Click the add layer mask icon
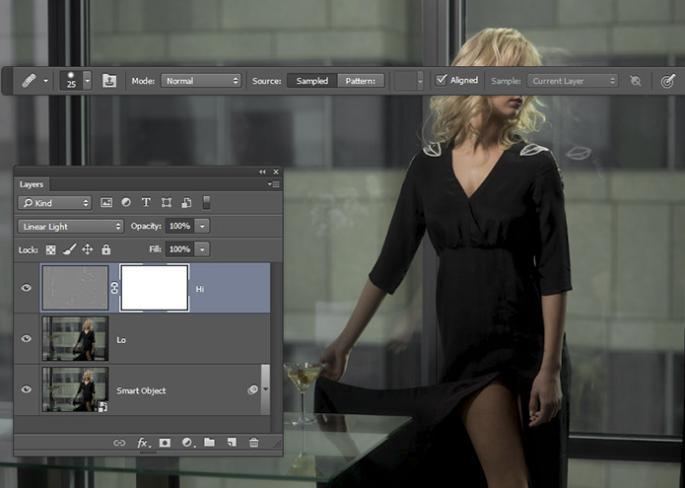 (165, 442)
